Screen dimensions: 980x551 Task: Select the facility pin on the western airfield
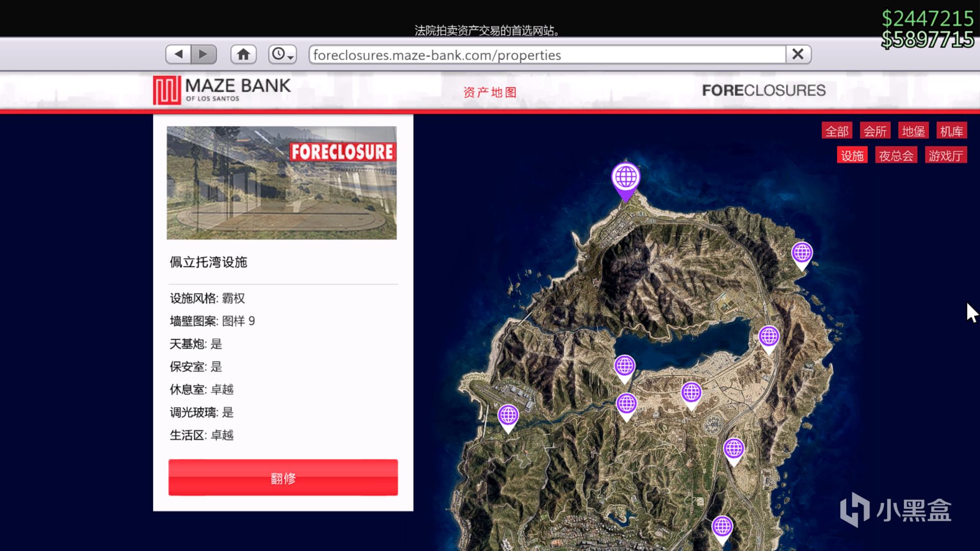tap(508, 416)
